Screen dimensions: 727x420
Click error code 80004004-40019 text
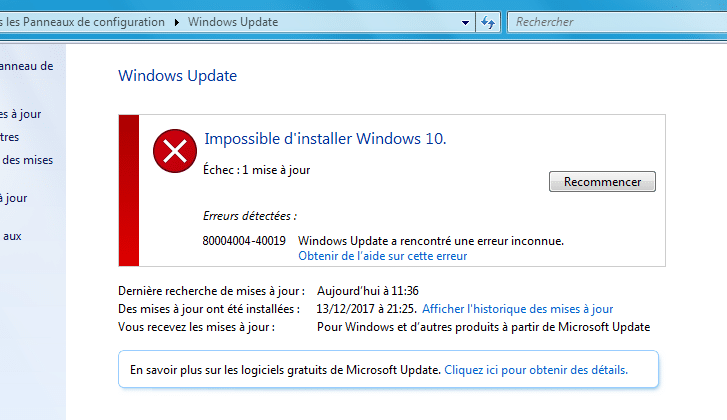point(244,241)
